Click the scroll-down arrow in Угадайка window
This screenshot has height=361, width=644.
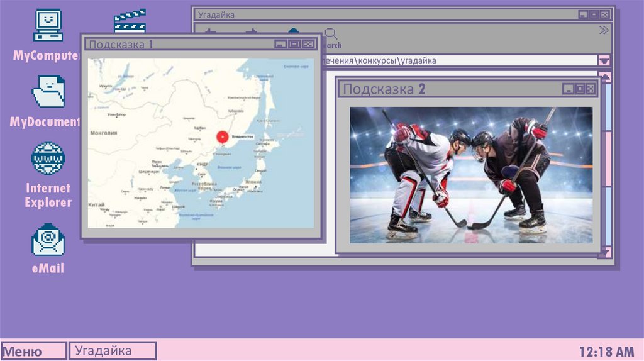[x=606, y=252]
